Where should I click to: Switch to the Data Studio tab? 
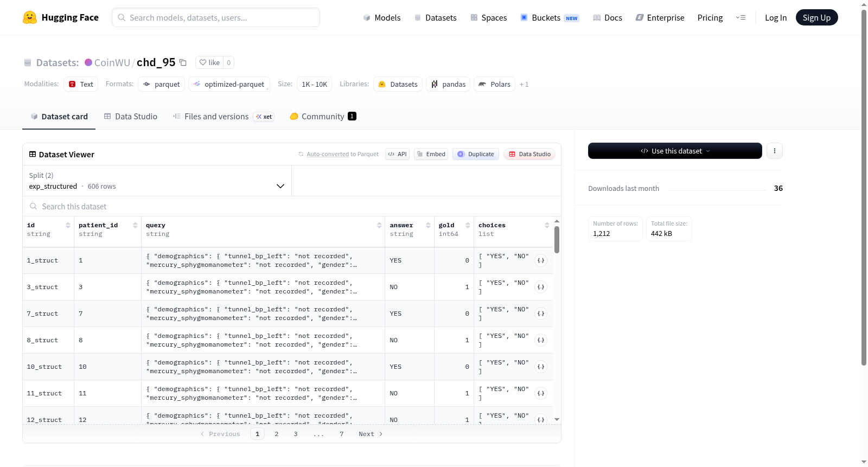click(x=131, y=117)
